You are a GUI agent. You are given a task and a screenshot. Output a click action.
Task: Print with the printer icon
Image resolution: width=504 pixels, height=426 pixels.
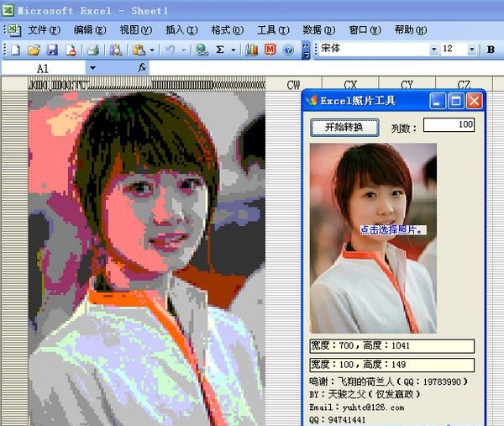[x=93, y=50]
